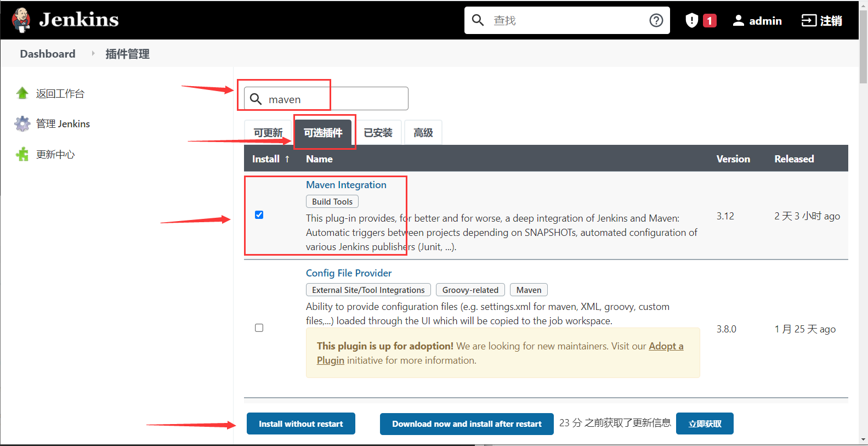Click the 立即获取 button
This screenshot has width=868, height=446.
705,424
